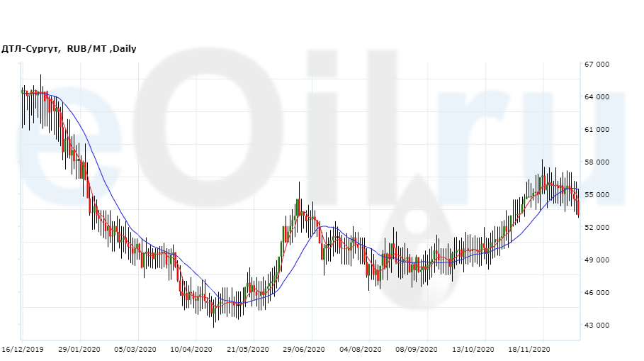Click the 46 000 price level label
Viewport: 644px width, 361px height.
tap(597, 293)
